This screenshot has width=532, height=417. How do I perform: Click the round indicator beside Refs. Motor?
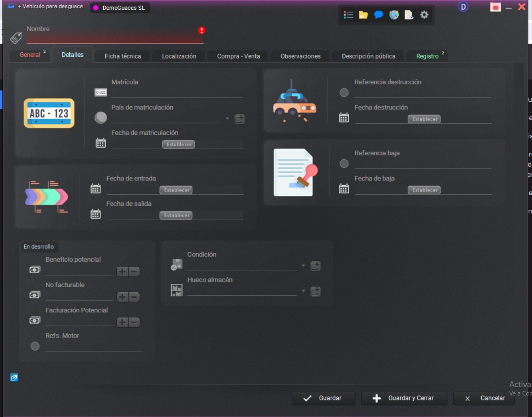[35, 346]
